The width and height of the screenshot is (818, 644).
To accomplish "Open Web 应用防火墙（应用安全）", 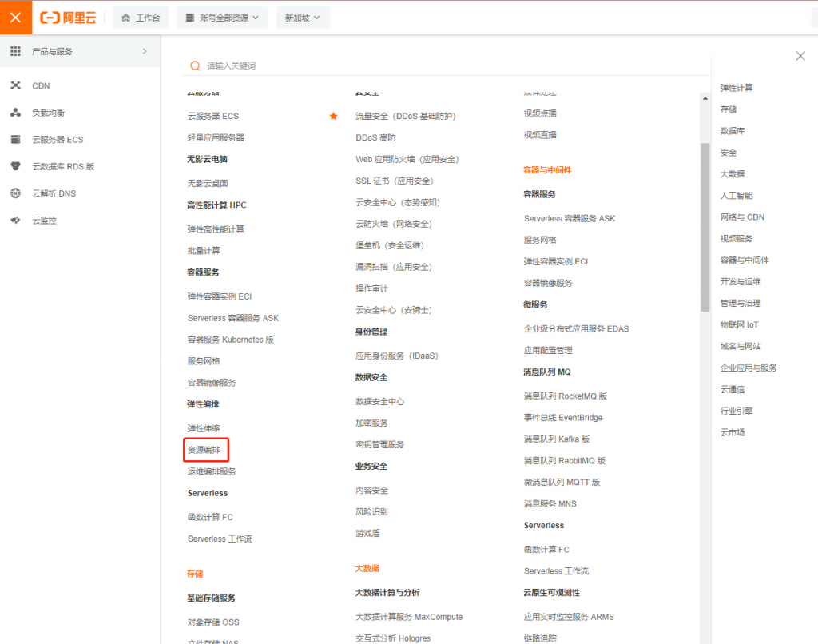I will (x=407, y=159).
